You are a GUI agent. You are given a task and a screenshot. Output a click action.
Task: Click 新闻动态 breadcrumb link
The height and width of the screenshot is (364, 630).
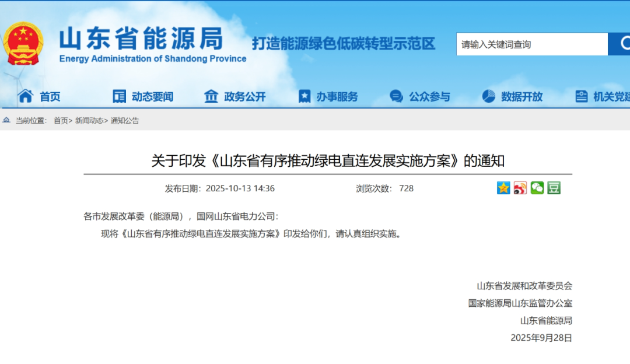coord(89,121)
